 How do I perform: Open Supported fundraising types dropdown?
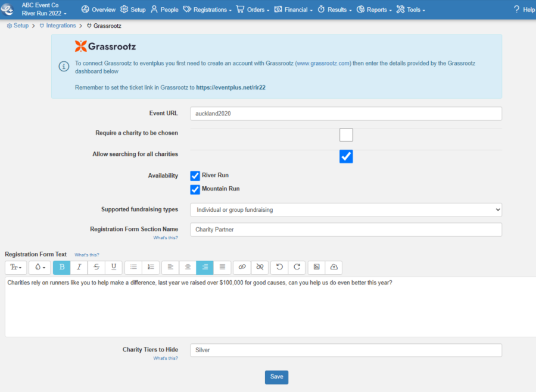pos(346,209)
